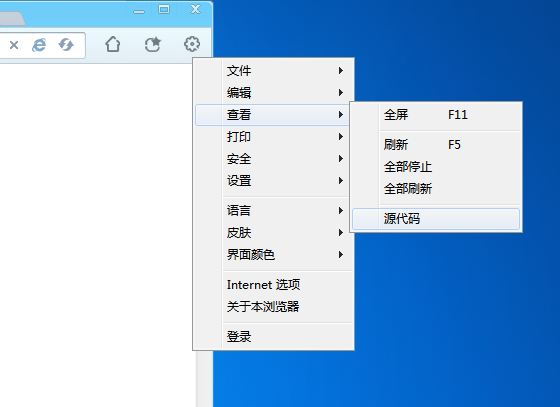Expand the arrow beside 查看
This screenshot has height=407, width=560.
341,115
